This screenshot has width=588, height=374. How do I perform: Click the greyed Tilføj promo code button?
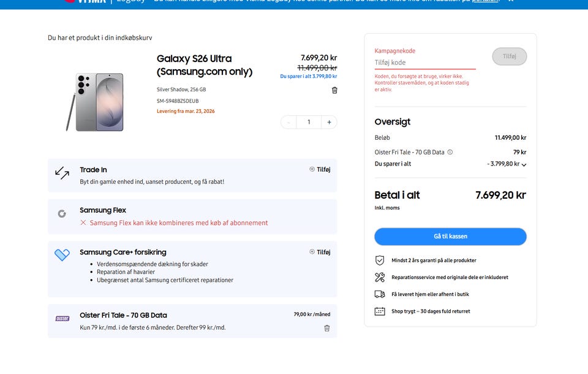[509, 56]
